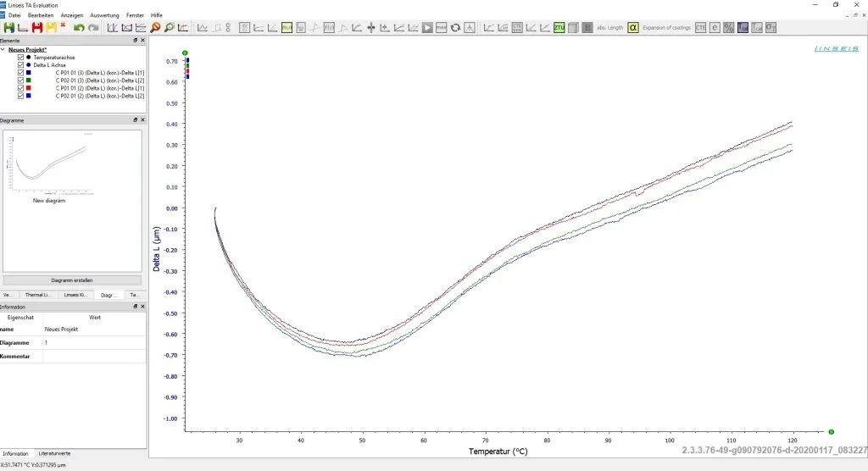Viewport: 868px width, 471px height.
Task: Click blue swatch of C P02 01 (2)
Action: pos(29,96)
